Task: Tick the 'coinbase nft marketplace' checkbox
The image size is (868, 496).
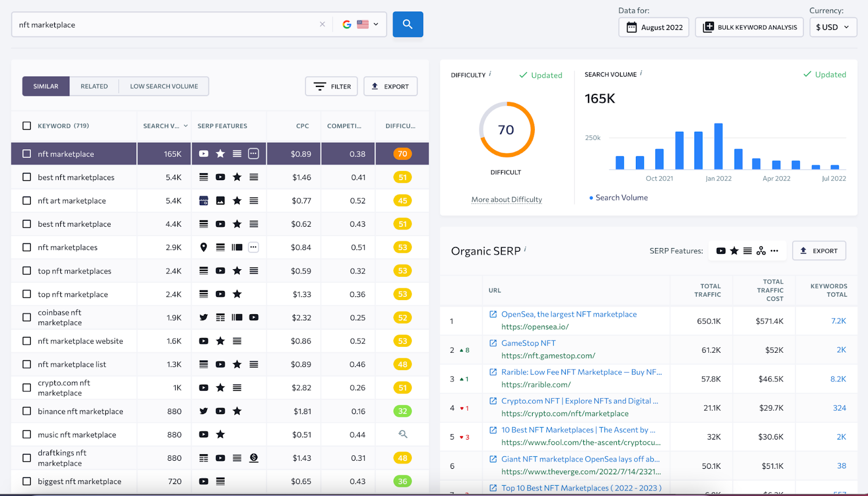Action: click(x=27, y=317)
